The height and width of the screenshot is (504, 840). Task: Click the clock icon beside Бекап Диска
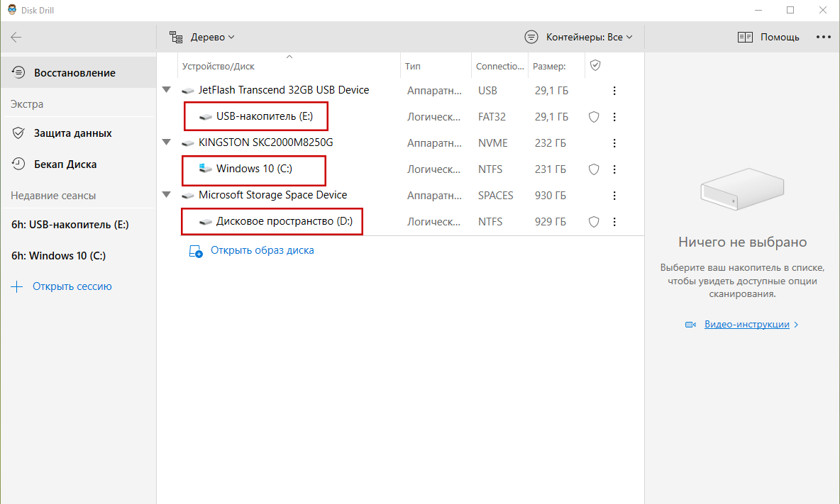coord(18,164)
